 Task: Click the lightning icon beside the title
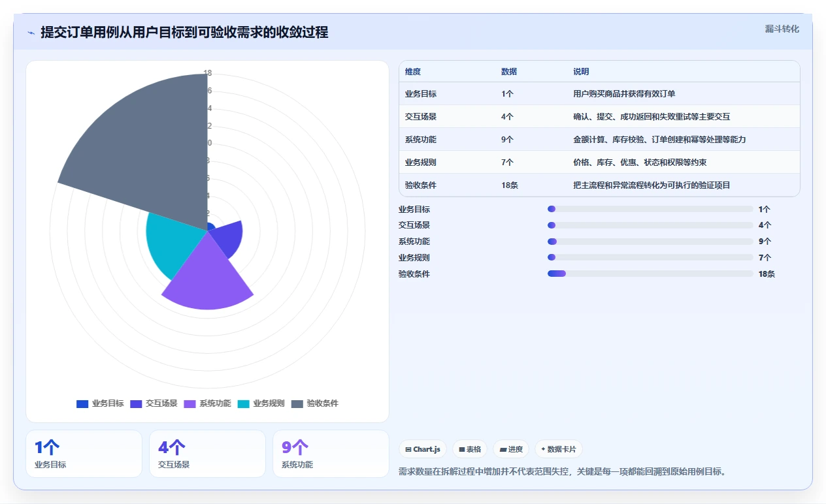click(x=31, y=32)
